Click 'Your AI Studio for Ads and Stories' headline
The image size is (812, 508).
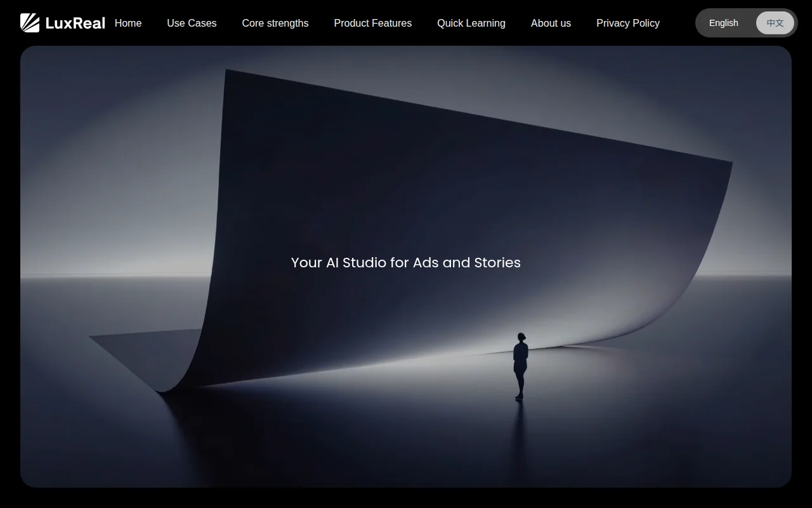click(x=406, y=262)
